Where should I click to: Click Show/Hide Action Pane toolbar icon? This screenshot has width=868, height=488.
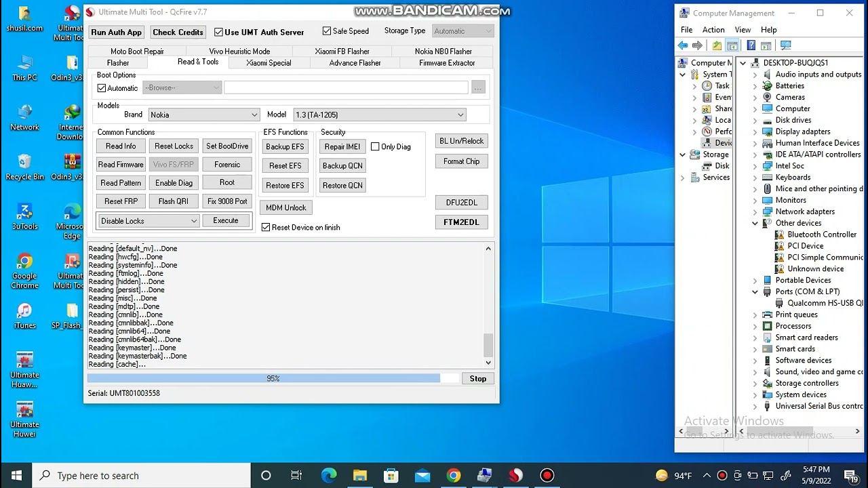coord(766,45)
